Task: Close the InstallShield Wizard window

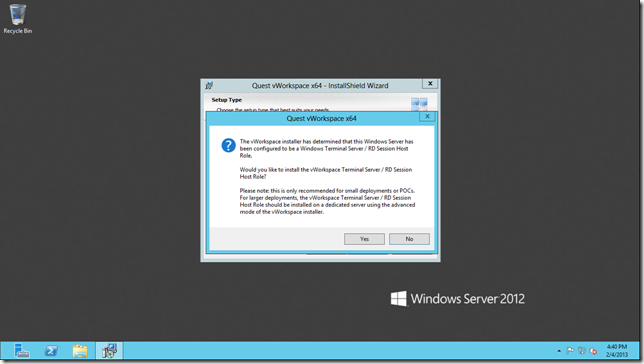Action: click(430, 83)
